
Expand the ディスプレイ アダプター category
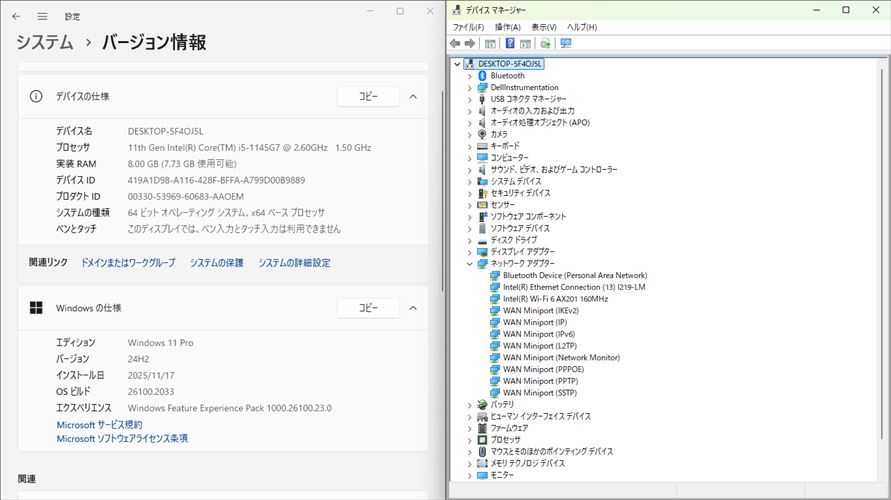(469, 252)
